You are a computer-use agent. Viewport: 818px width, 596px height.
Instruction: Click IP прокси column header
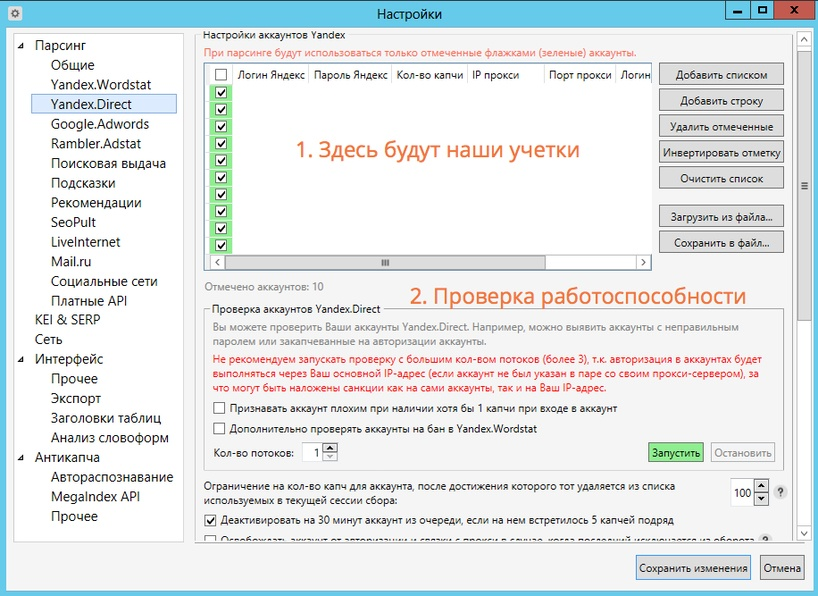pyautogui.click(x=506, y=75)
